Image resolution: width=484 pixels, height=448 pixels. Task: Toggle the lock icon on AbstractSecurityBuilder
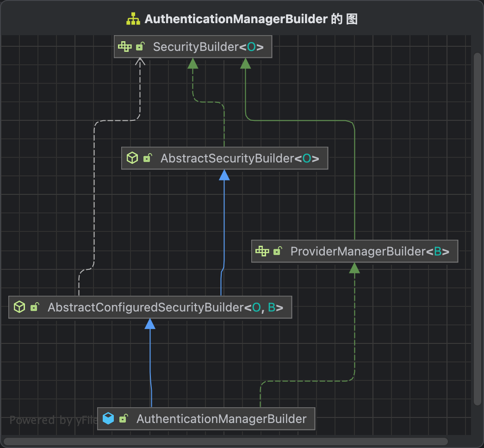coord(147,158)
